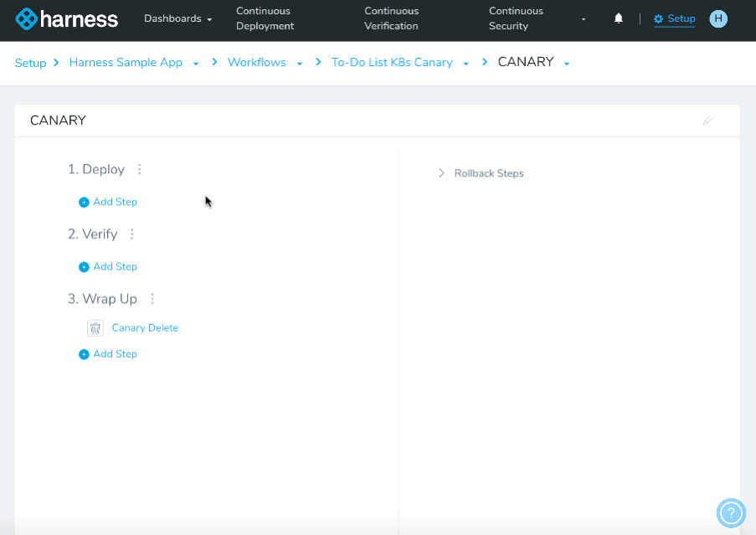The width and height of the screenshot is (756, 535).
Task: Add a step under Deploy
Action: (x=108, y=202)
